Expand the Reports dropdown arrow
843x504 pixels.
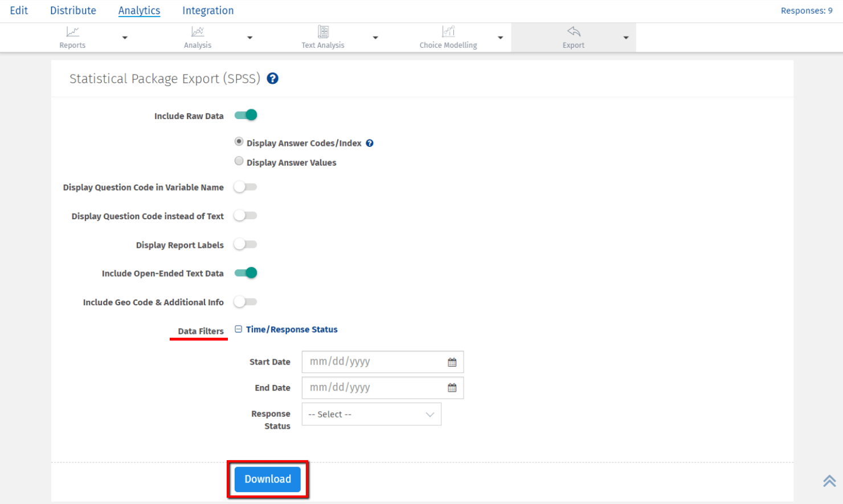[x=125, y=38]
